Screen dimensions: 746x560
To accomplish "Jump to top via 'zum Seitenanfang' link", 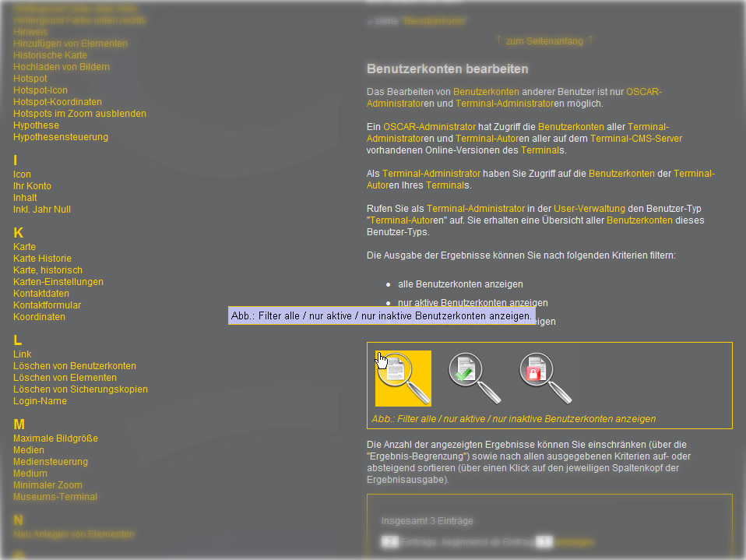I will [544, 41].
